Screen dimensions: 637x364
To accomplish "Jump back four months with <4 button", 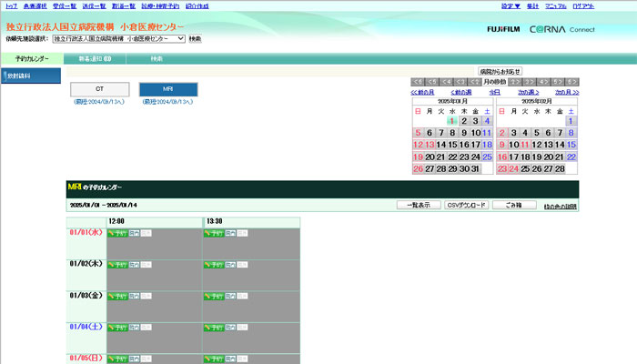I will coord(446,82).
